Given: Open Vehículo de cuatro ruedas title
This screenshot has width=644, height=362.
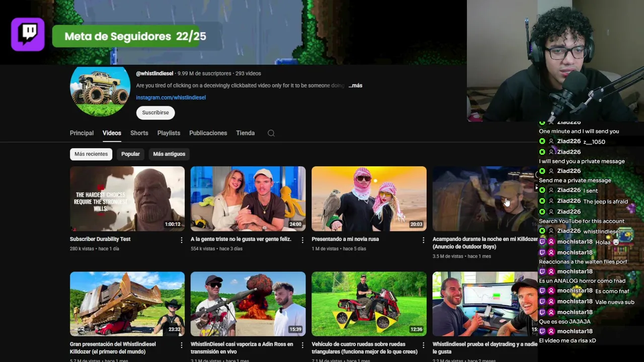Looking at the screenshot, I should [x=364, y=348].
